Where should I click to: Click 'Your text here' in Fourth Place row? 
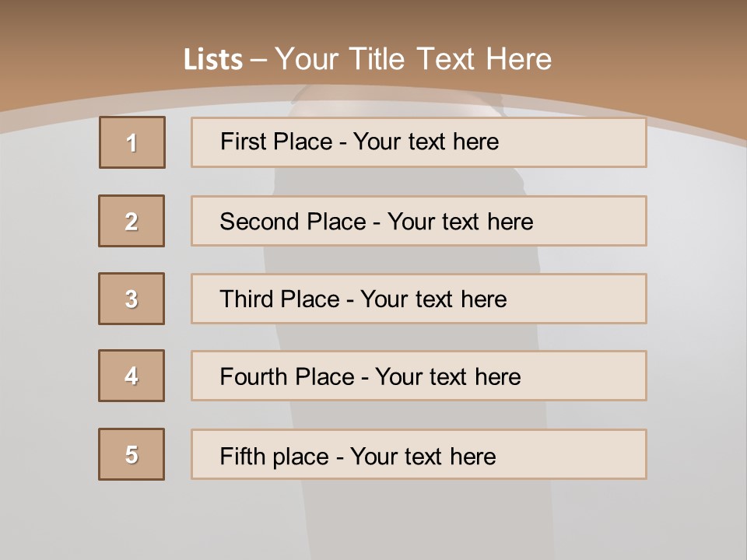tap(447, 377)
